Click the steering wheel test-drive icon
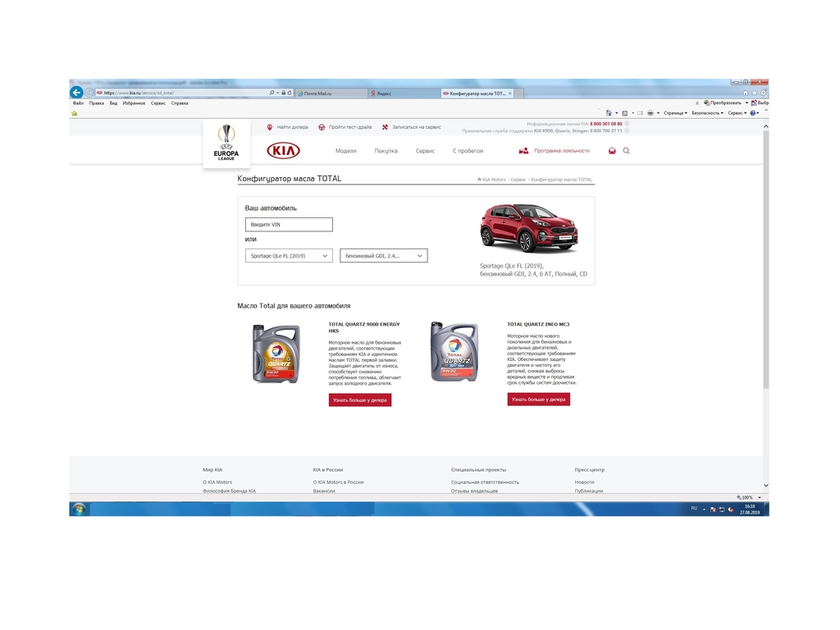840x630 pixels. point(322,127)
